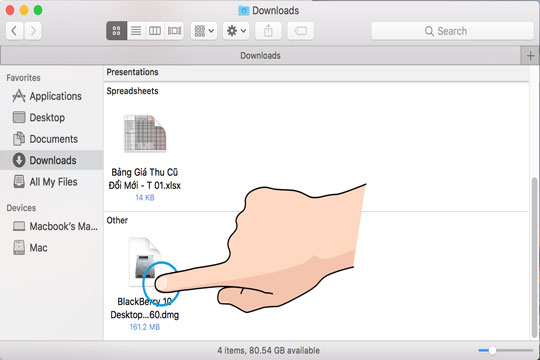Select the Downloads tab

click(x=260, y=55)
